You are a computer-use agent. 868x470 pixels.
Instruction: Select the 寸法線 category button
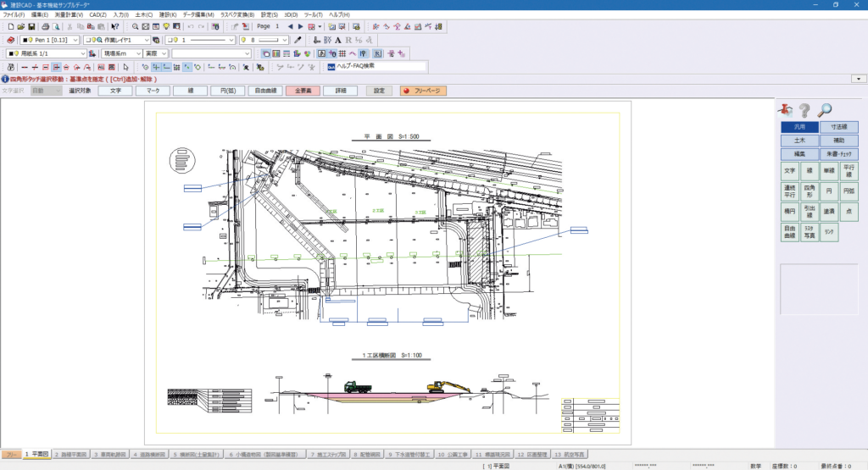(x=838, y=127)
